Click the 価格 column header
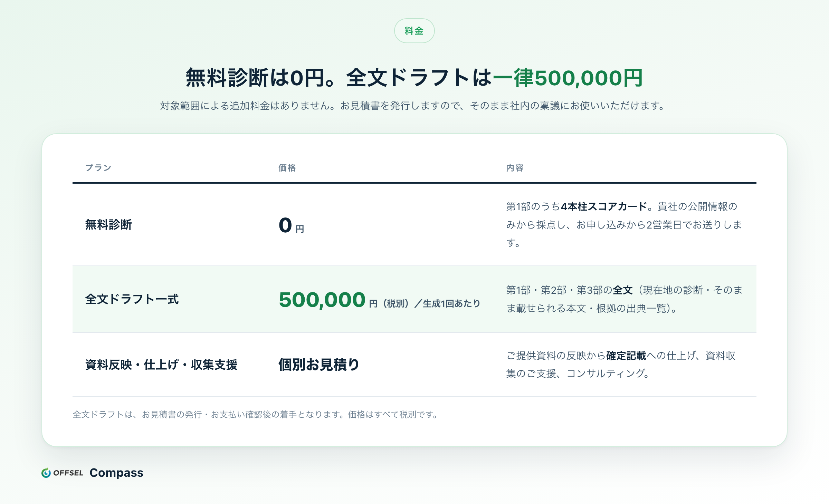 point(287,168)
